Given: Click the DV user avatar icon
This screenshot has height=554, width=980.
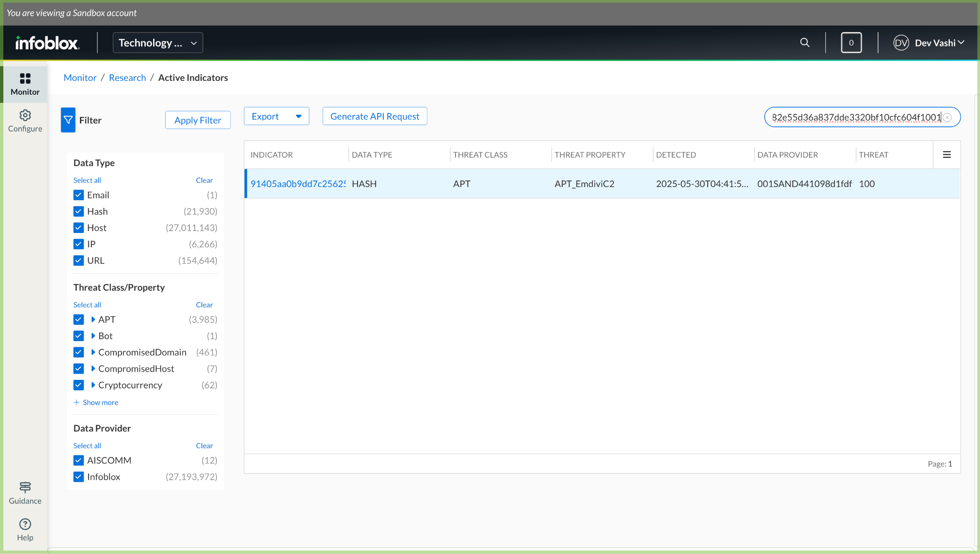Looking at the screenshot, I should pos(901,43).
